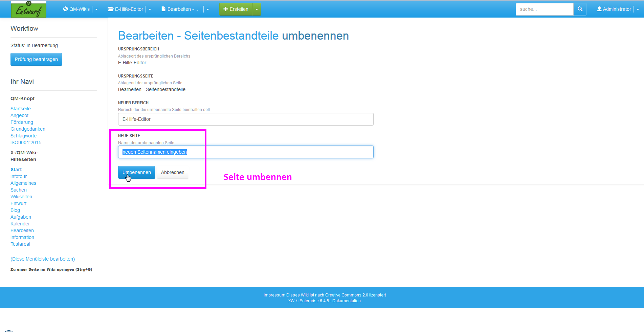Click into the suche search box
644x332 pixels.
[x=544, y=9]
